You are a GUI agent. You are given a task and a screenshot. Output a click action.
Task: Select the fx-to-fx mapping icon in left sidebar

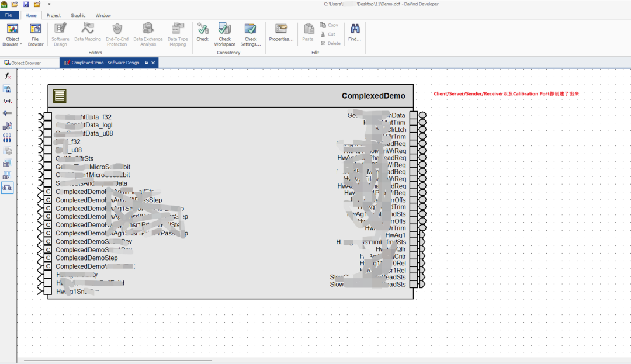coord(7,100)
